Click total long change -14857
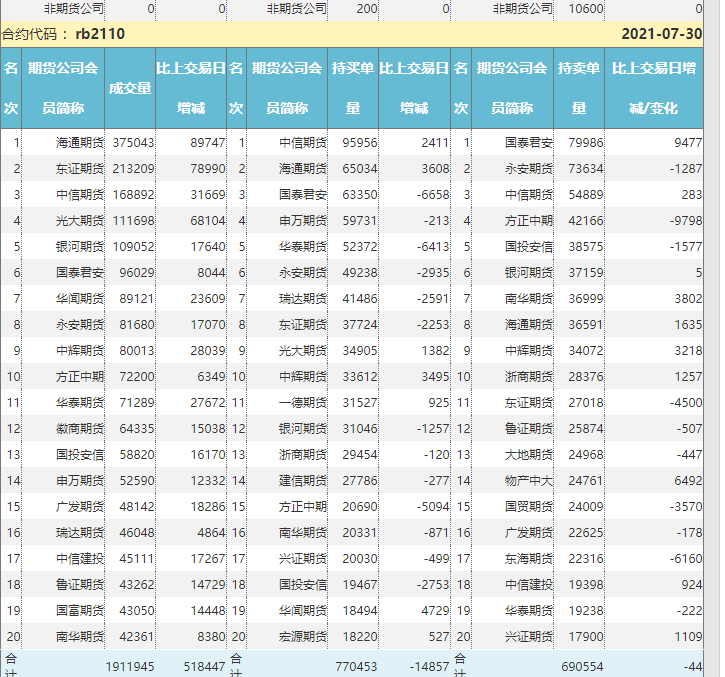This screenshot has height=677, width=725. pos(430,667)
